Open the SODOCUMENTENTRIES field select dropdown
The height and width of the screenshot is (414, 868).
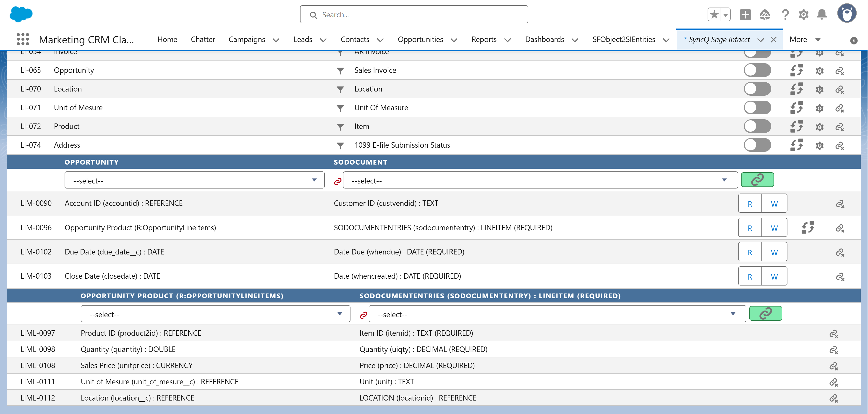557,314
